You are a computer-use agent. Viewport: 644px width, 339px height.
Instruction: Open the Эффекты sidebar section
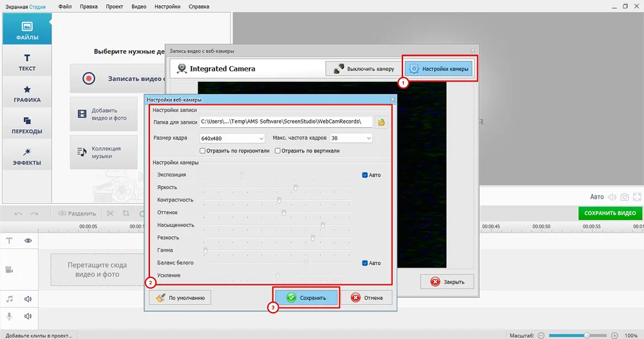click(x=27, y=156)
